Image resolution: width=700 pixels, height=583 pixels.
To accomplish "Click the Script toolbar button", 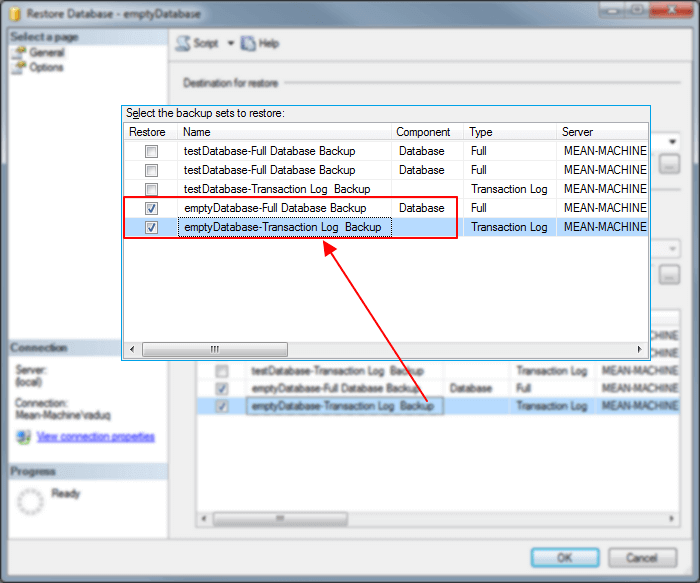I will 197,43.
